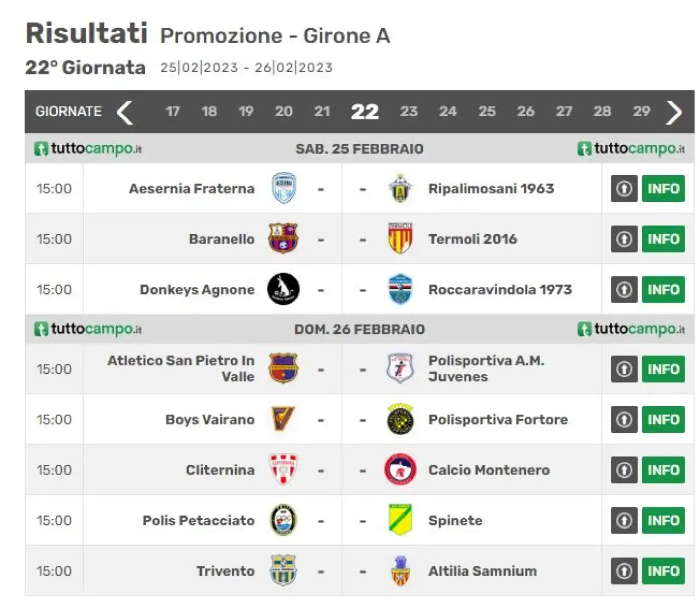Open Polisportiva Fortore team link
700x608 pixels.
click(x=498, y=420)
